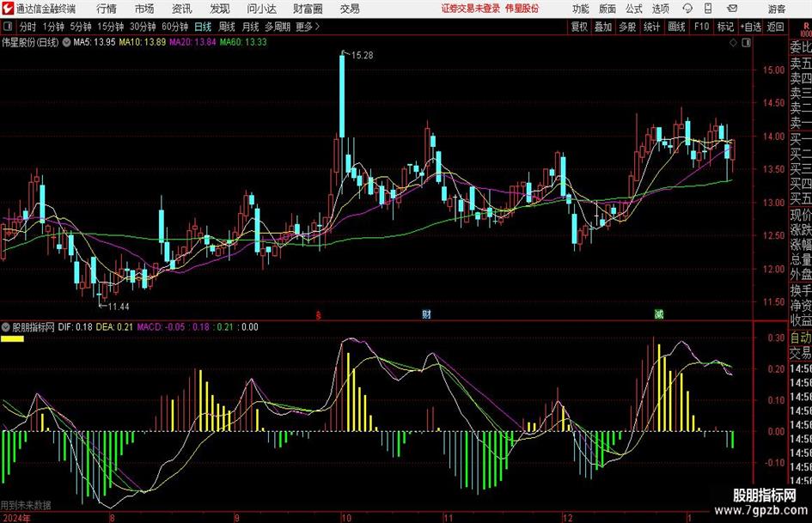Screen dimensions: 812x523
Task: Click the DIF: 0.18 value label
Action: tap(76, 327)
